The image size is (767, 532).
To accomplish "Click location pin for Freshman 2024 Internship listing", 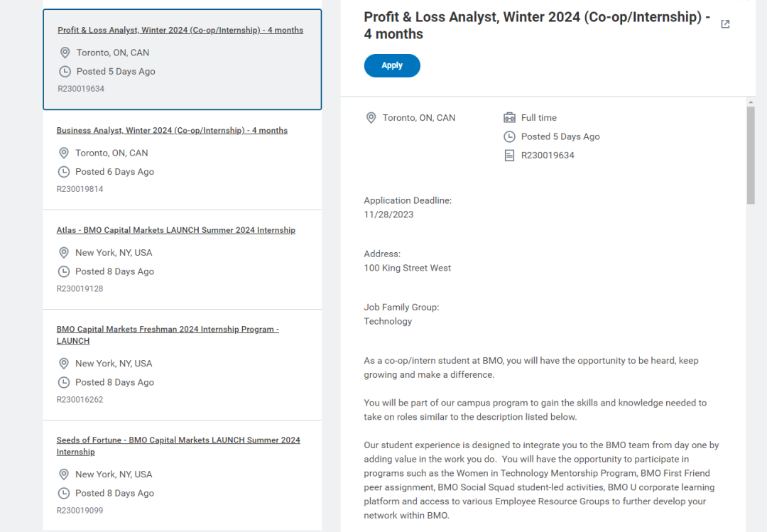I will 64,364.
